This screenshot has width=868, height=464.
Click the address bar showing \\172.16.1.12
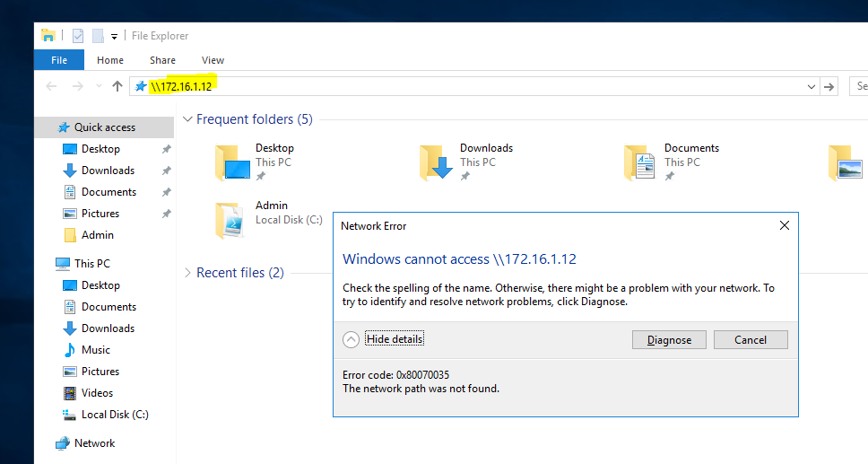pyautogui.click(x=474, y=86)
